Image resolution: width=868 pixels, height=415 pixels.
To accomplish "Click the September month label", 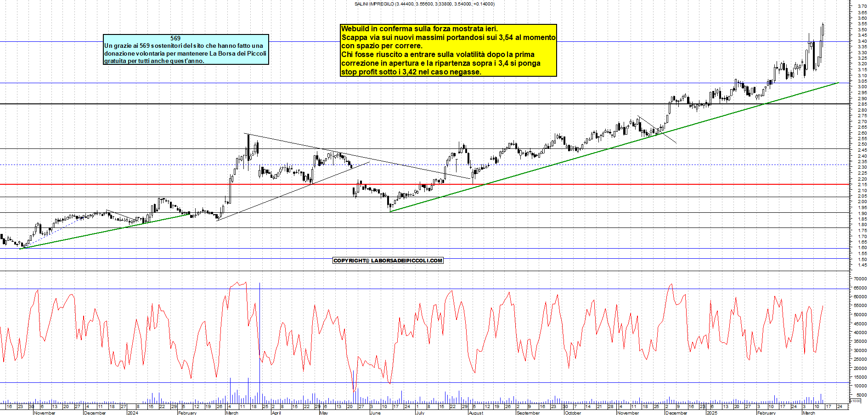I will [x=528, y=413].
